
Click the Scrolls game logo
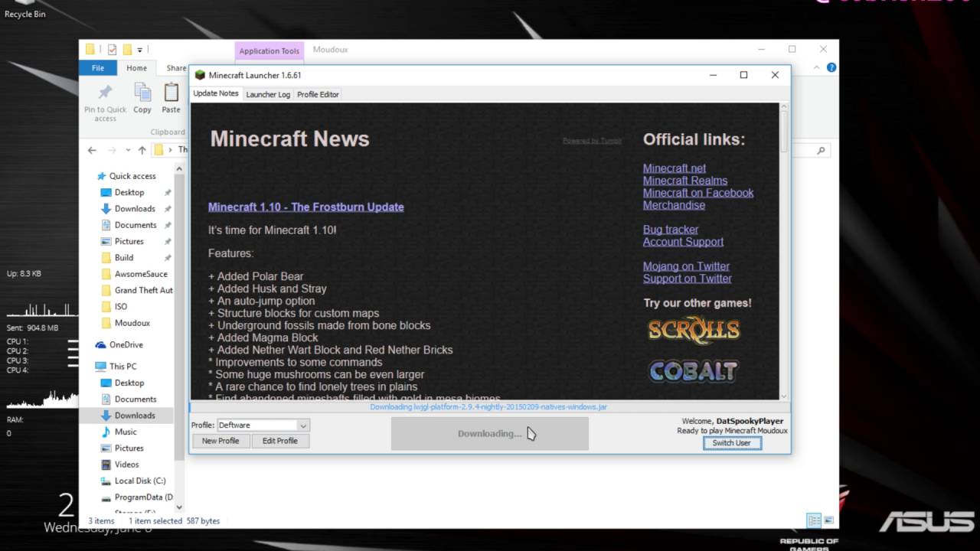click(694, 330)
